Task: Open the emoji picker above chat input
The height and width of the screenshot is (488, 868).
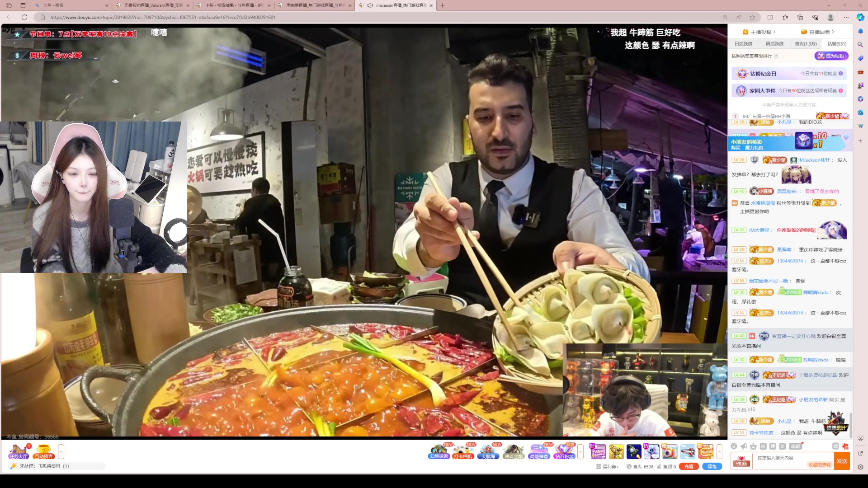Action: pyautogui.click(x=733, y=446)
